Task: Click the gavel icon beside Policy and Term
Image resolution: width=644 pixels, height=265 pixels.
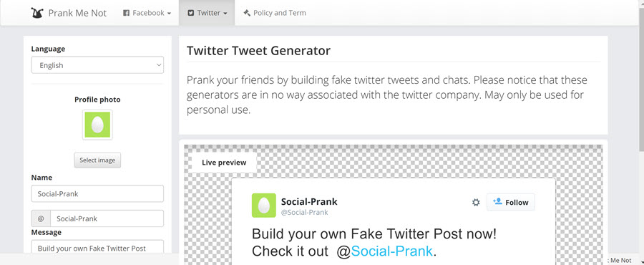Action: pos(247,13)
